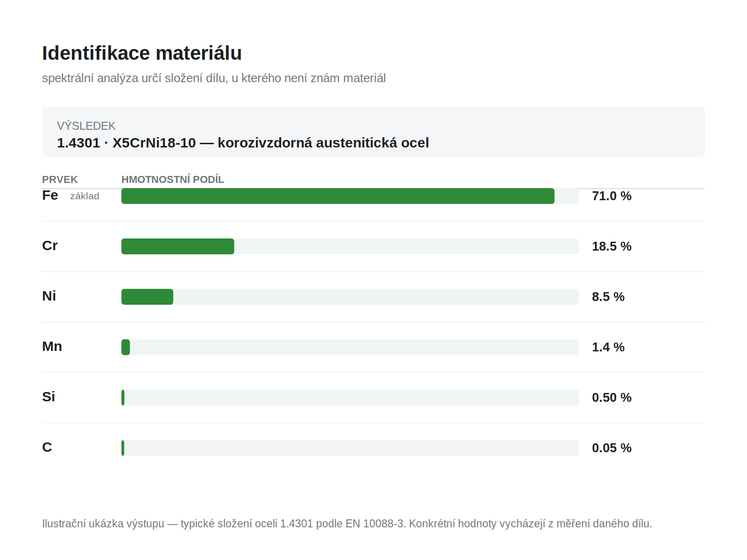Click the PRVEK column header
The image size is (747, 560).
coord(60,180)
